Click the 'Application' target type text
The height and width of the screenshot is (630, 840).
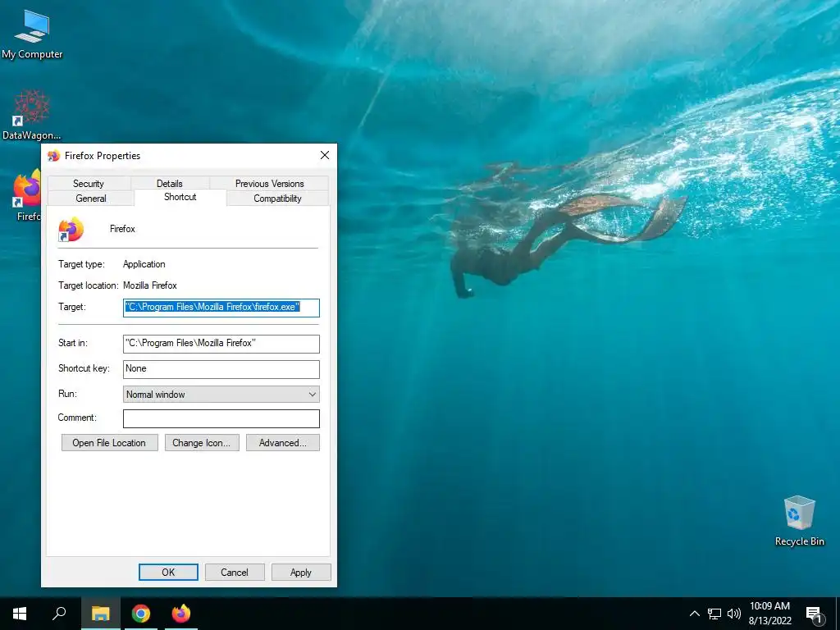pos(144,264)
